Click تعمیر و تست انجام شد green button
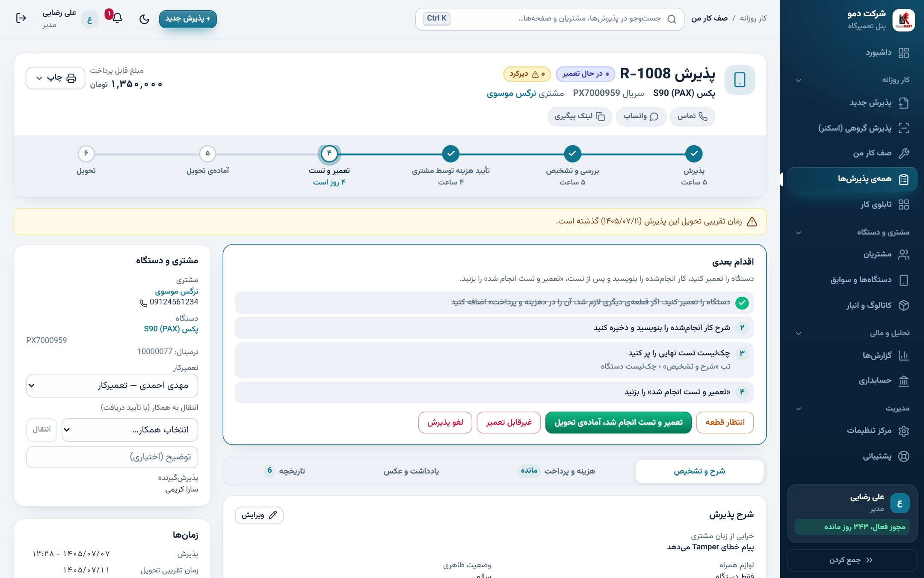Image resolution: width=924 pixels, height=578 pixels. tap(619, 423)
